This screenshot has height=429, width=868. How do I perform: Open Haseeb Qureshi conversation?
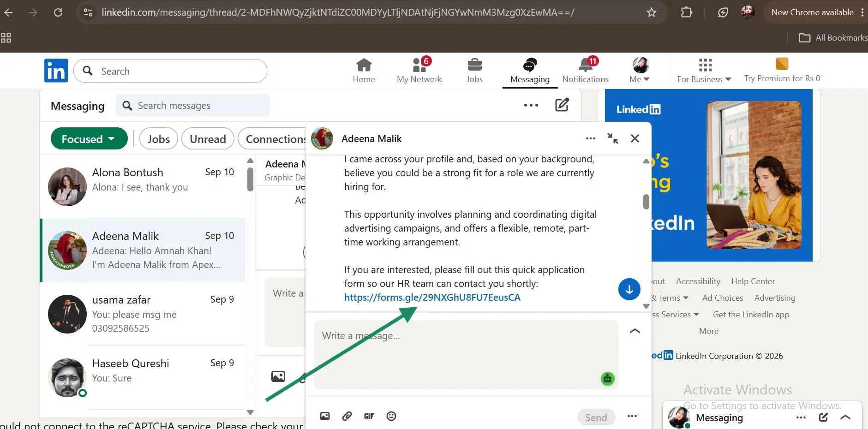(x=143, y=378)
